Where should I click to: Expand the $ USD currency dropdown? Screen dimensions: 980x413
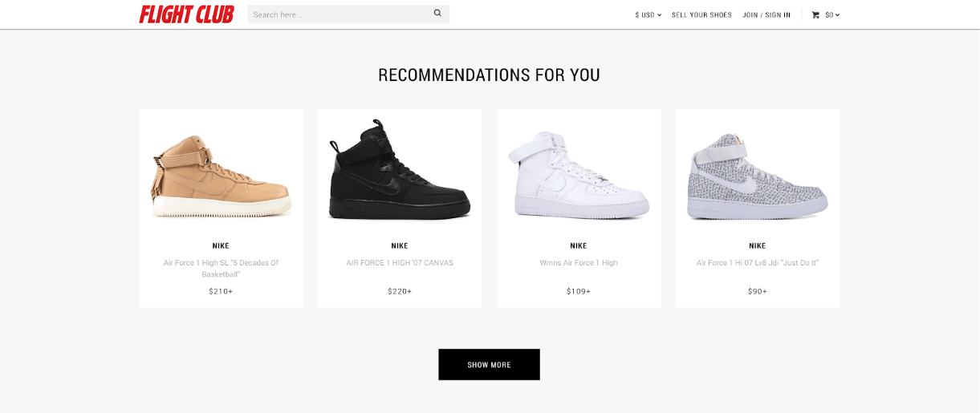click(x=649, y=14)
